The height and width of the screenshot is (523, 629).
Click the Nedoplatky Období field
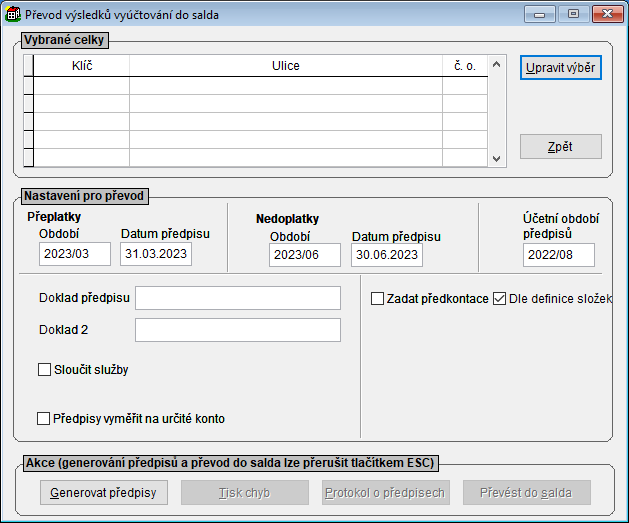click(304, 256)
